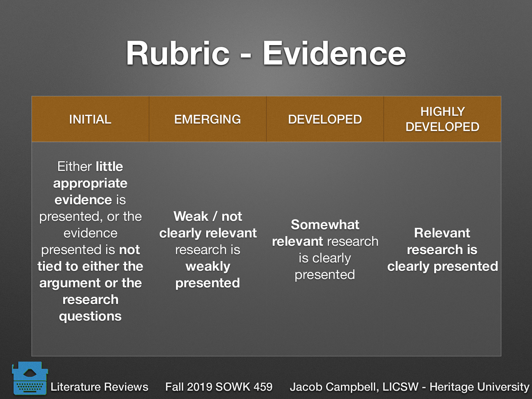Click the blue typewriter logo icon
Viewport: 532px width, 399px height.
click(30, 379)
